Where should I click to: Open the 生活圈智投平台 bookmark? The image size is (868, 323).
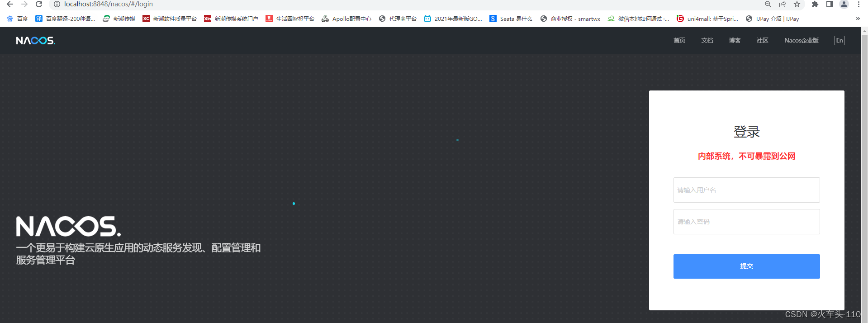(x=290, y=19)
